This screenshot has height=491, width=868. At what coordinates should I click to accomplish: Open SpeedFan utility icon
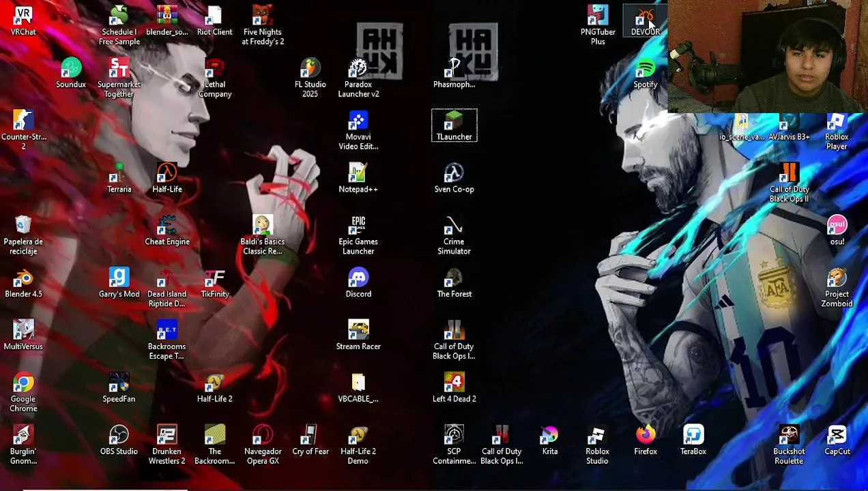[119, 388]
